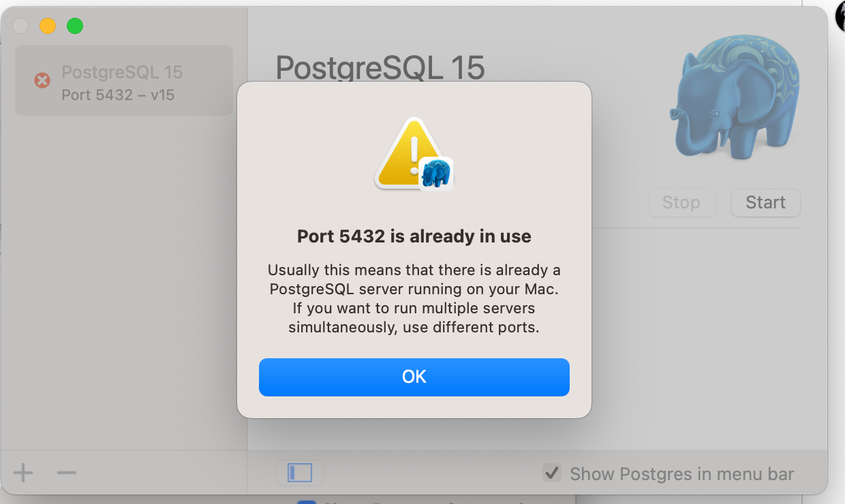Click the plus icon to add a server
The image size is (845, 504).
pos(23,472)
